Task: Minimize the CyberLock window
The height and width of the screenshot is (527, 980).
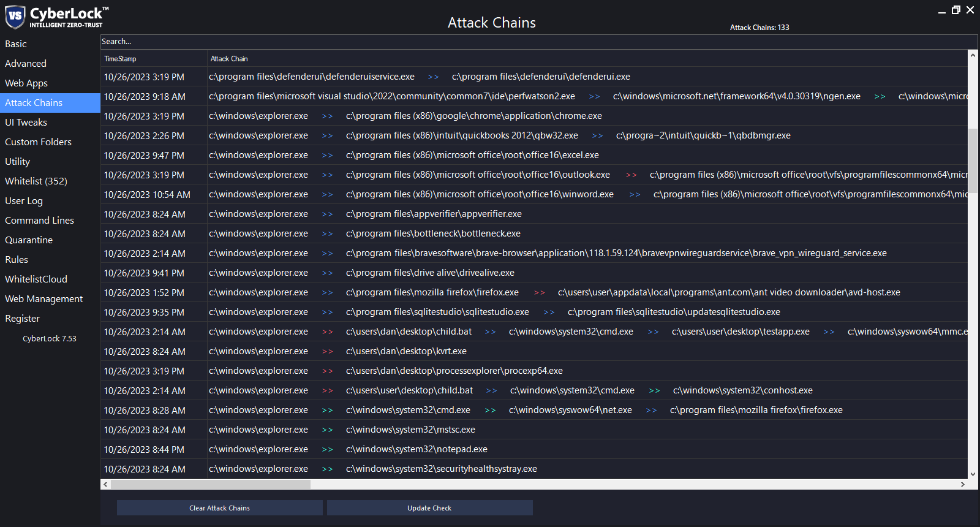Action: click(x=942, y=10)
